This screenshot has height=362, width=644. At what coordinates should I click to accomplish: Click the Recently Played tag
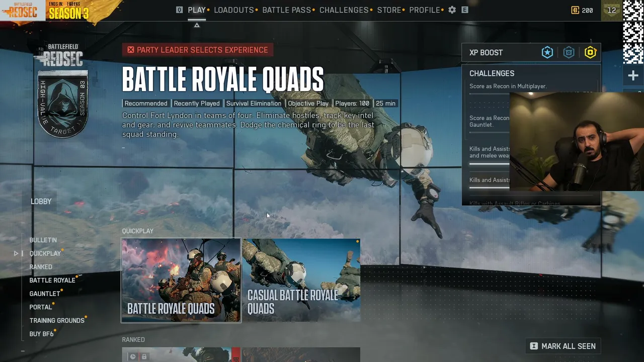pyautogui.click(x=197, y=103)
